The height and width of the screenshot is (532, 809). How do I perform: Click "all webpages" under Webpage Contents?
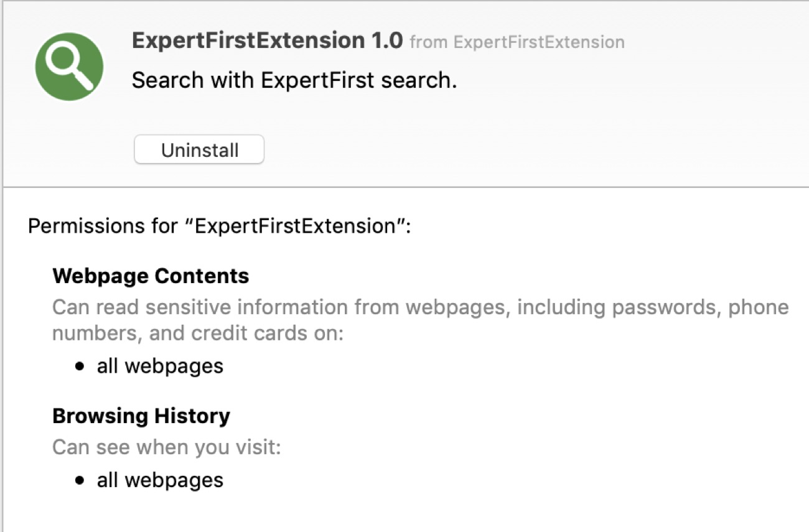pyautogui.click(x=160, y=366)
